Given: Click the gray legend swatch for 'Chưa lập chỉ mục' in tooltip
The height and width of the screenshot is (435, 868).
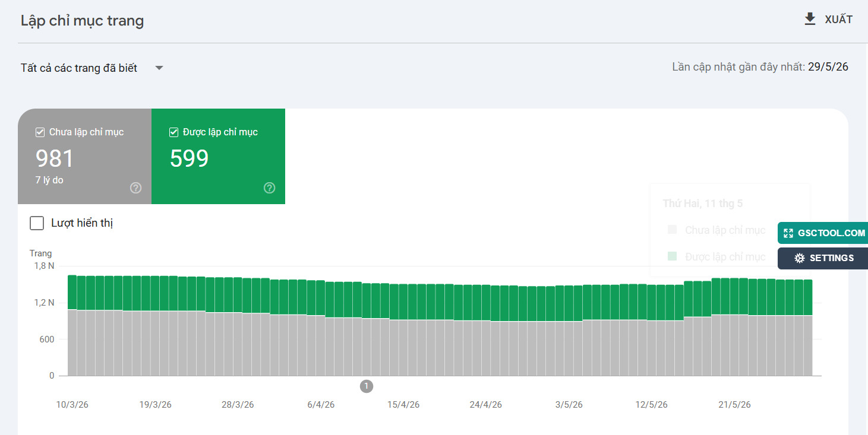Looking at the screenshot, I should pos(672,230).
